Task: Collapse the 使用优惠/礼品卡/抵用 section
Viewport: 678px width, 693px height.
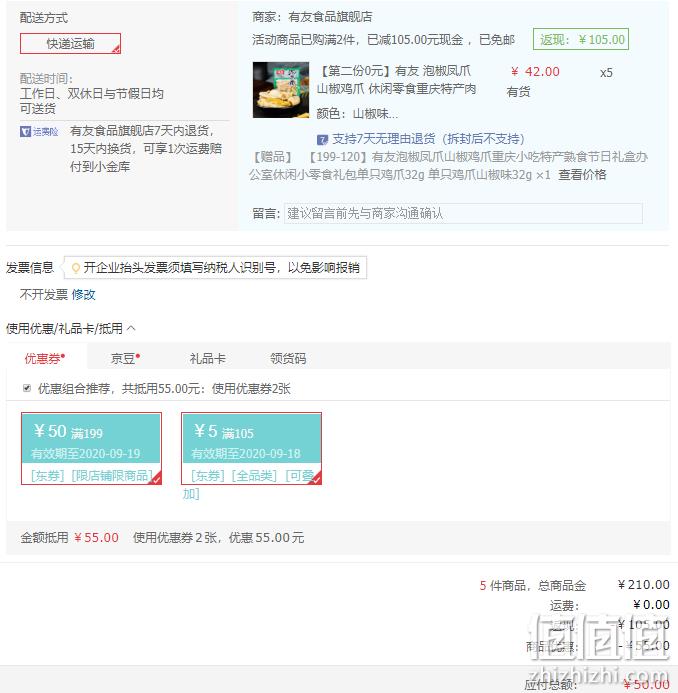Action: (x=131, y=328)
